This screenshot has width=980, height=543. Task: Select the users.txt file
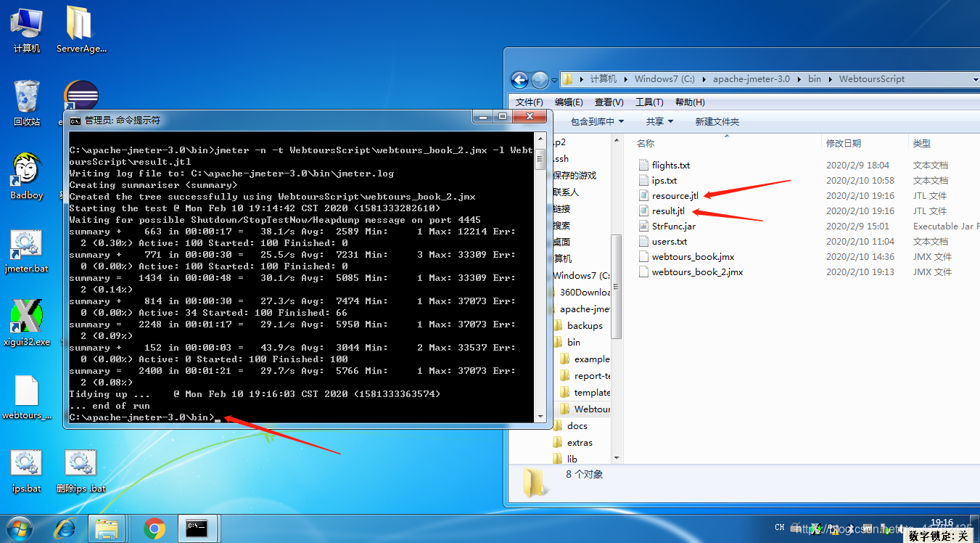662,241
